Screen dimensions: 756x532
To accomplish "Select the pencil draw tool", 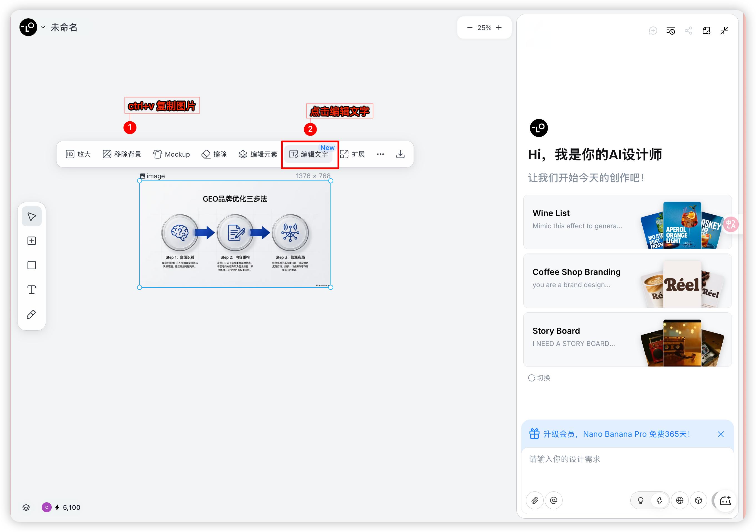I will pos(32,314).
